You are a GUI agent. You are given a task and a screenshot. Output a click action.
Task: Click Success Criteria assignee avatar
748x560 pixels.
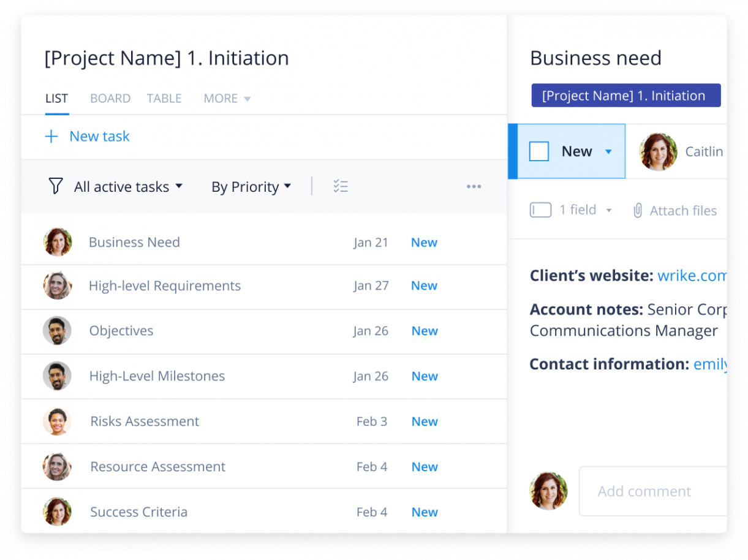coord(58,512)
